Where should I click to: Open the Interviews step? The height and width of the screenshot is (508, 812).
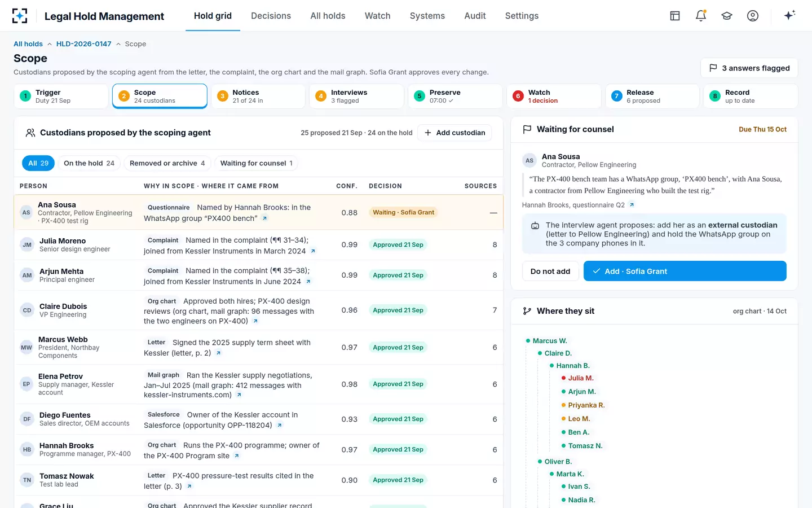pos(356,96)
